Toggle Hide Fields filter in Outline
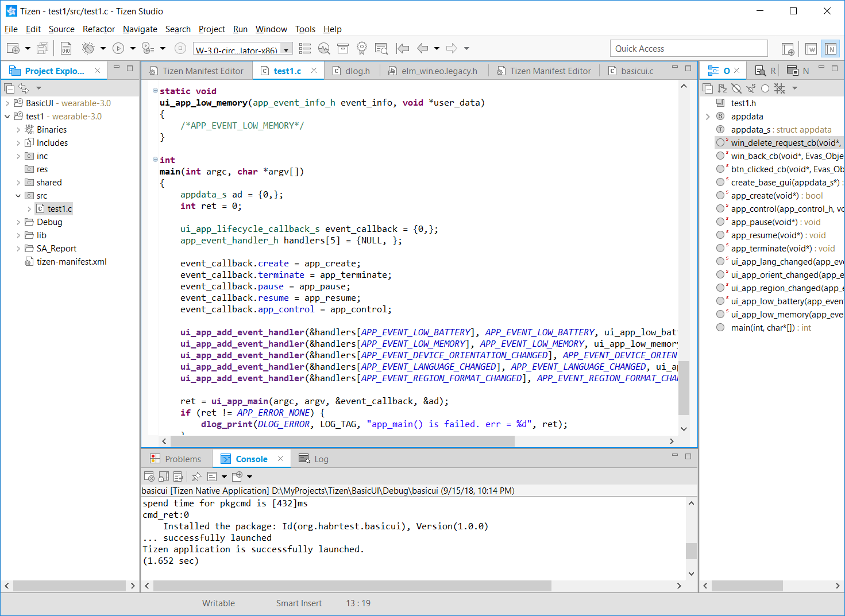845x616 pixels. pos(736,88)
